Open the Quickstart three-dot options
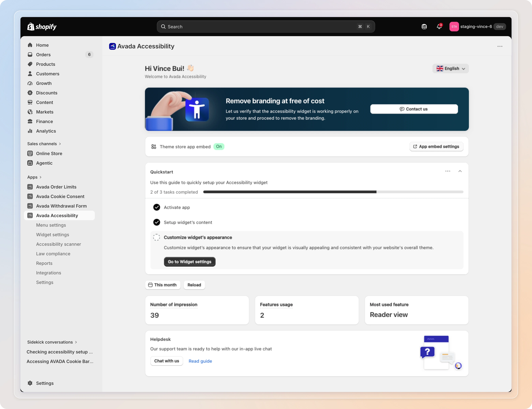This screenshot has height=409, width=532. coord(447,171)
